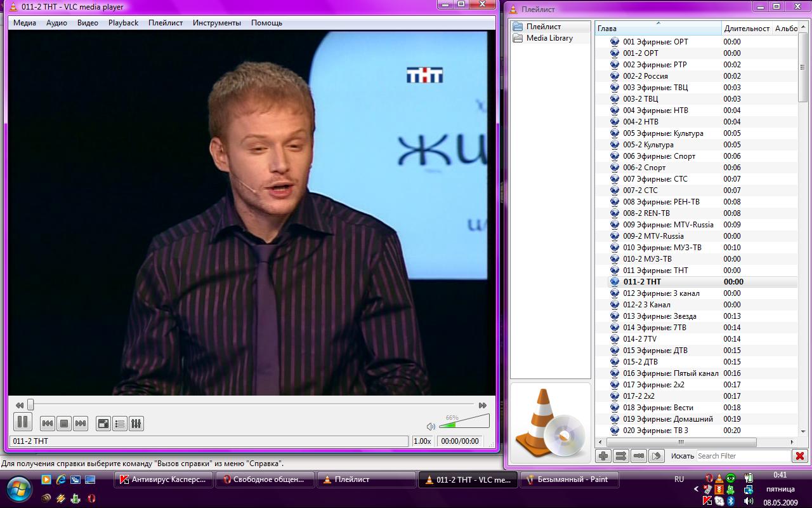This screenshot has width=812, height=508.
Task: Sort playlist by the Глава column header
Action: pos(658,29)
